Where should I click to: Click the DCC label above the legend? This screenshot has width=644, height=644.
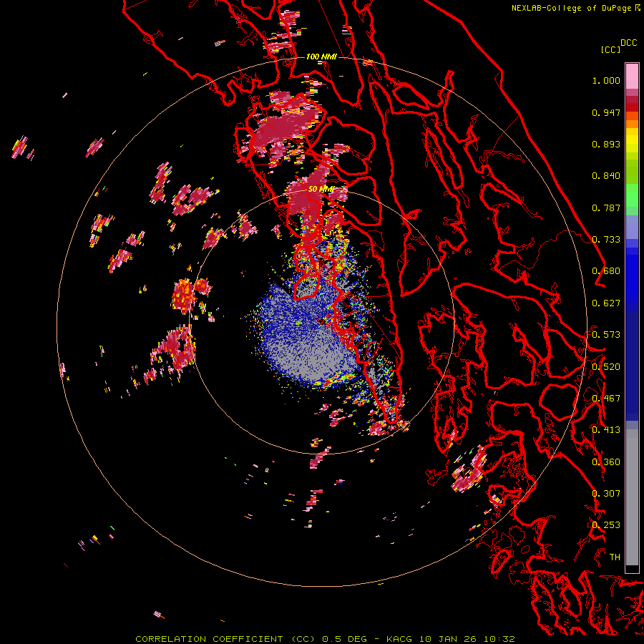pos(628,43)
